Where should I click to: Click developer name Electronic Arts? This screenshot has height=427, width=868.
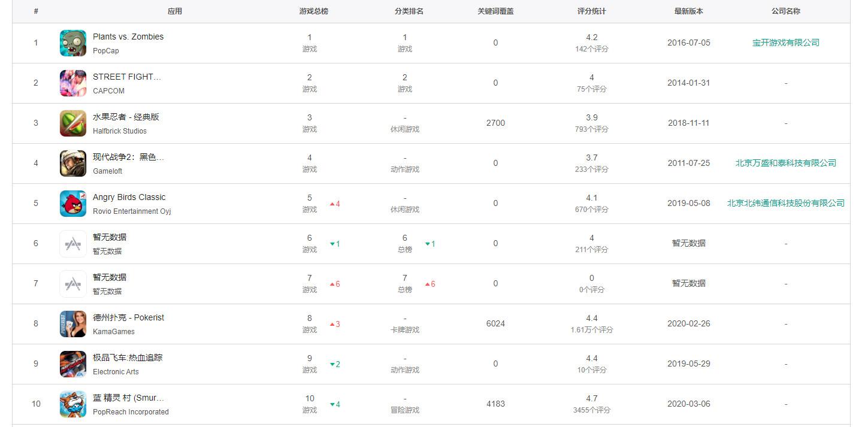(116, 372)
